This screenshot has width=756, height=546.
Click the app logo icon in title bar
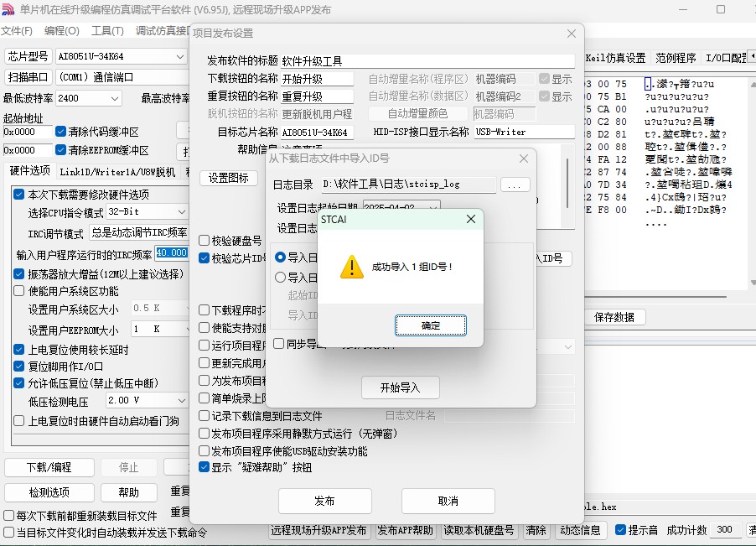(8, 10)
